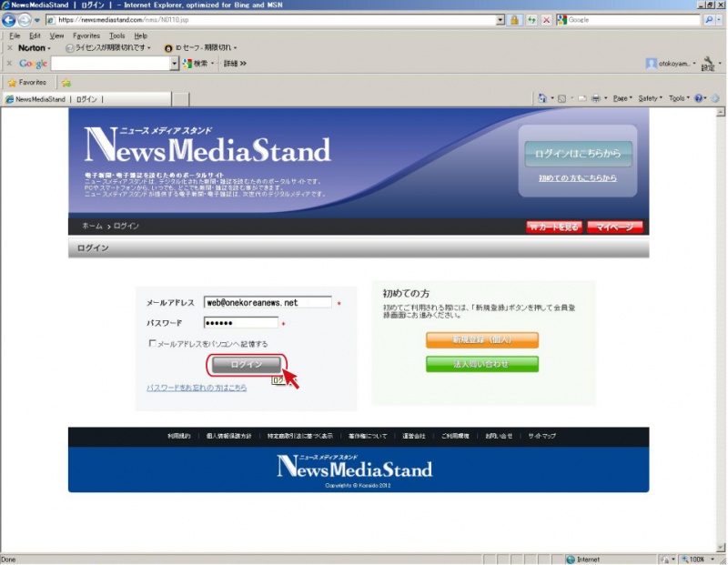This screenshot has width=728, height=565.
Task: Expand the command bar Tools dropdown
Action: point(679,98)
